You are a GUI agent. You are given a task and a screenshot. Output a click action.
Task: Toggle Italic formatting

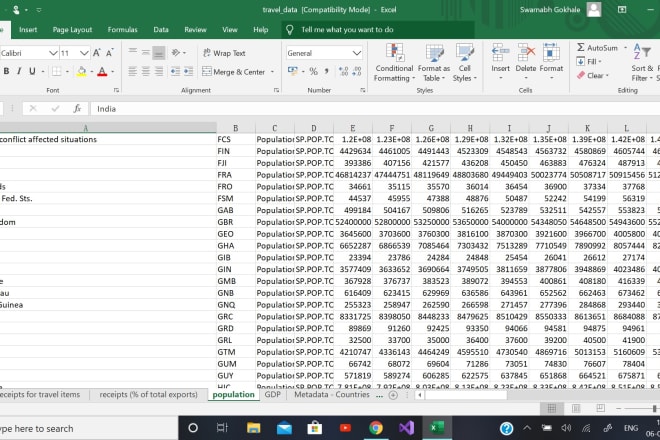[x=19, y=71]
